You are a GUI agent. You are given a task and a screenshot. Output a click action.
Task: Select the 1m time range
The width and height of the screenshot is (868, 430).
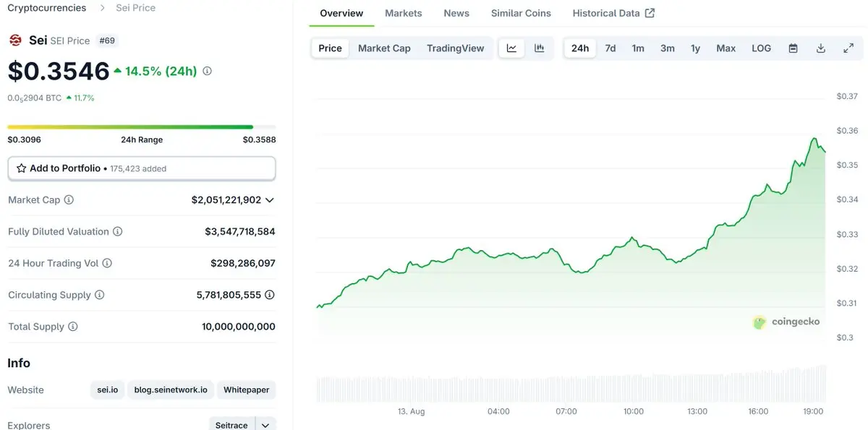coord(638,48)
